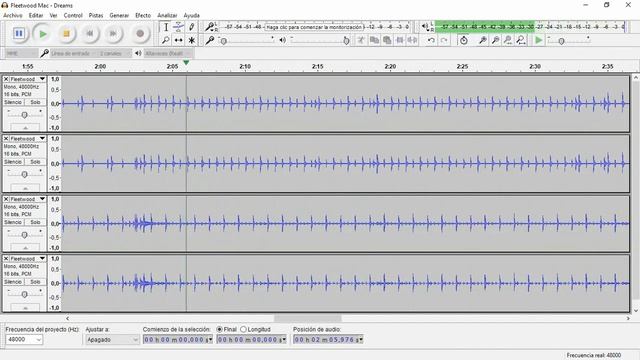The width and height of the screenshot is (640, 360).
Task: Open Frecuencia del proyecto 48000 combo box
Action: point(24,339)
